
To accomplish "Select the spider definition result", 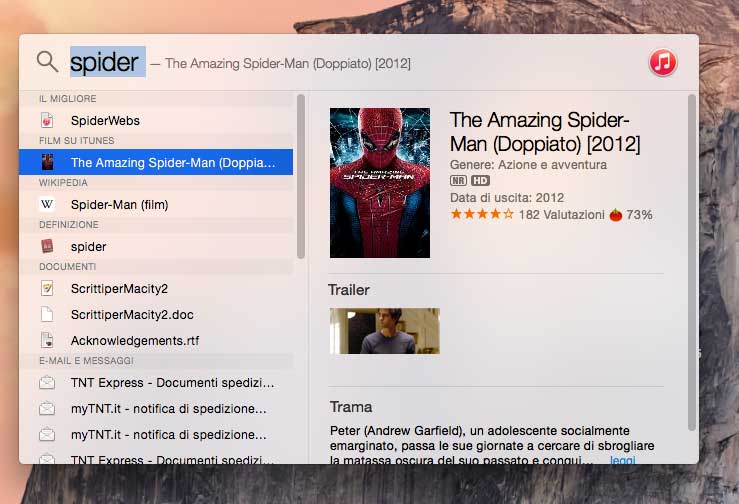I will (x=156, y=246).
